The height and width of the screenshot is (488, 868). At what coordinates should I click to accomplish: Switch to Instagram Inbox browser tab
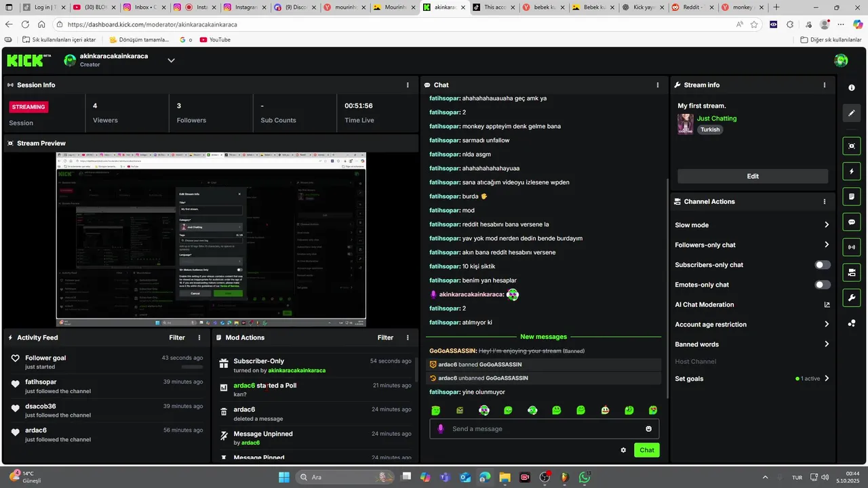tap(146, 7)
